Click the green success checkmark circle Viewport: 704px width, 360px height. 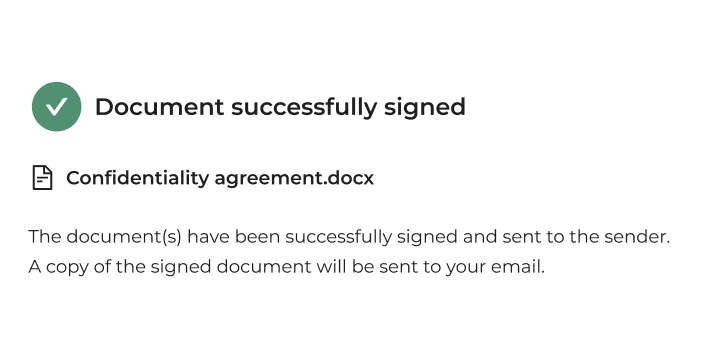point(57,107)
